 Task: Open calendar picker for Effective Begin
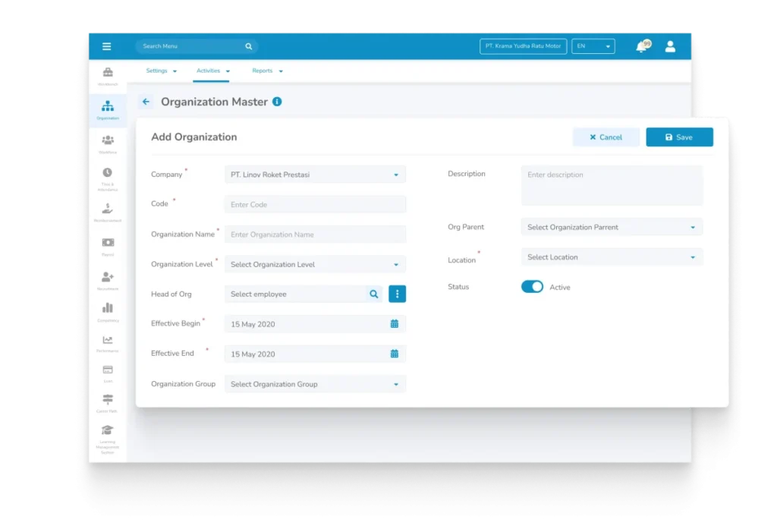tap(394, 324)
